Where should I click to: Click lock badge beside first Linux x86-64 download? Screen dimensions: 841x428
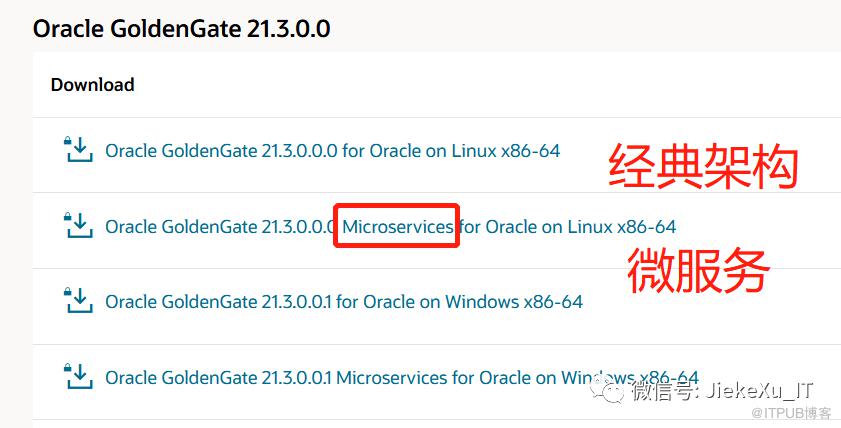67,143
